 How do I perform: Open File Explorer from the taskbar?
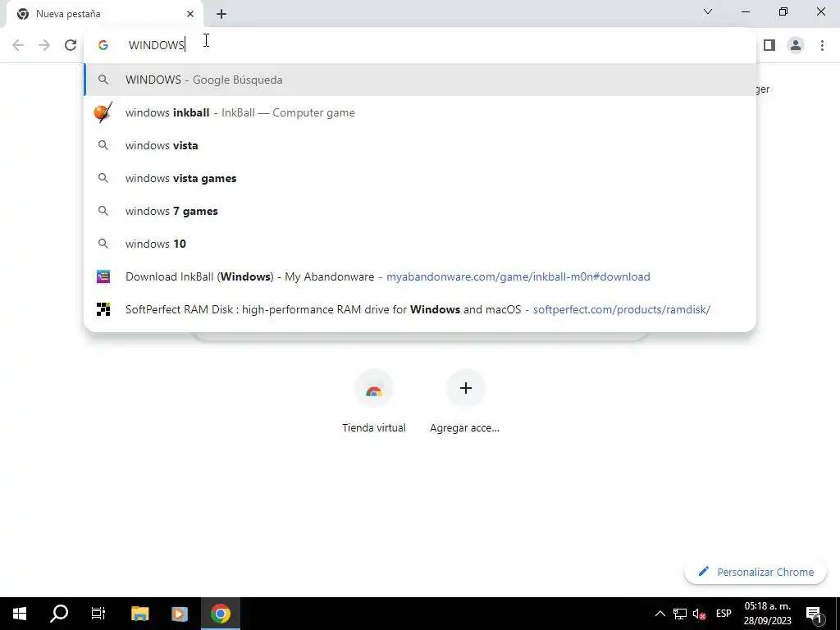pos(139,614)
